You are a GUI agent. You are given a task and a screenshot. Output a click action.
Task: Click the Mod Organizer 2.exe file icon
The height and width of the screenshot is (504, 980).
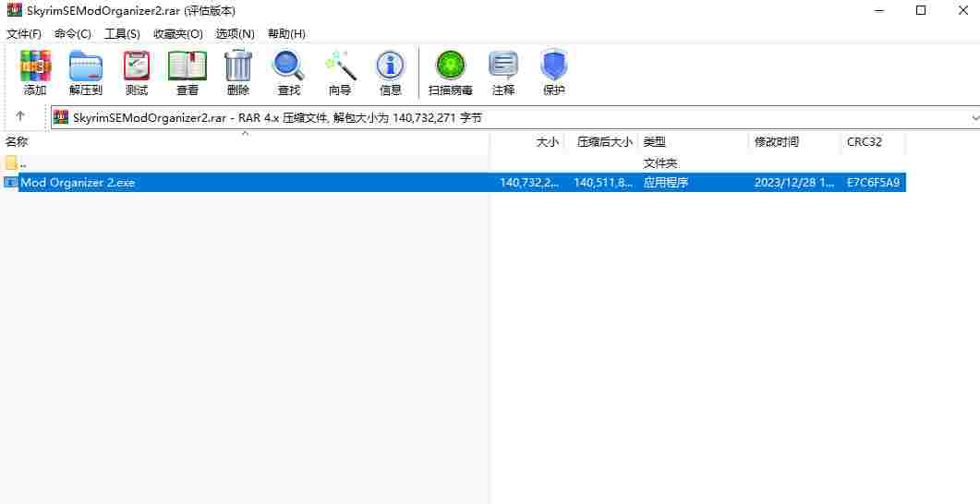coord(11,183)
